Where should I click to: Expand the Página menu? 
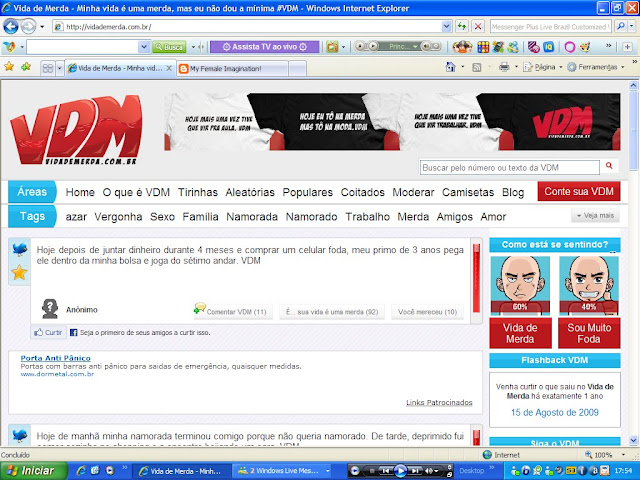[542, 67]
